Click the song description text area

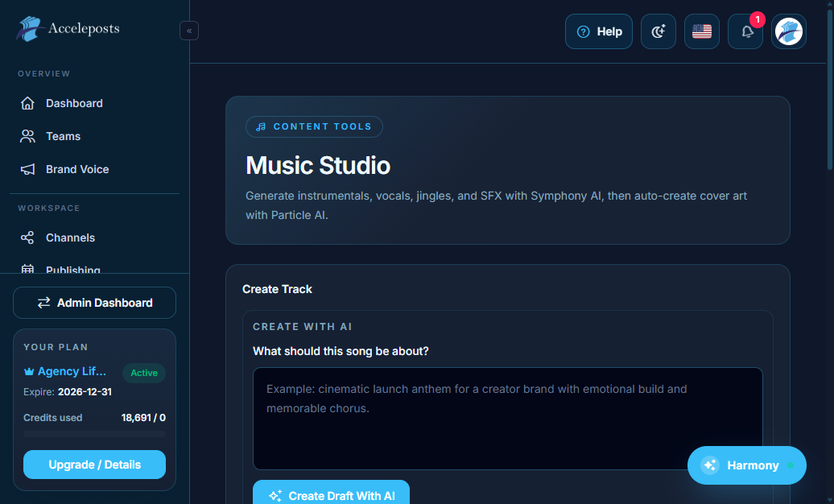point(508,419)
